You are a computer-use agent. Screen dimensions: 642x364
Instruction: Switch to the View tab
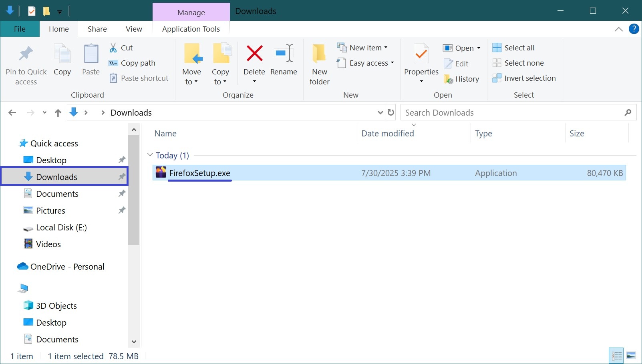[x=134, y=29]
